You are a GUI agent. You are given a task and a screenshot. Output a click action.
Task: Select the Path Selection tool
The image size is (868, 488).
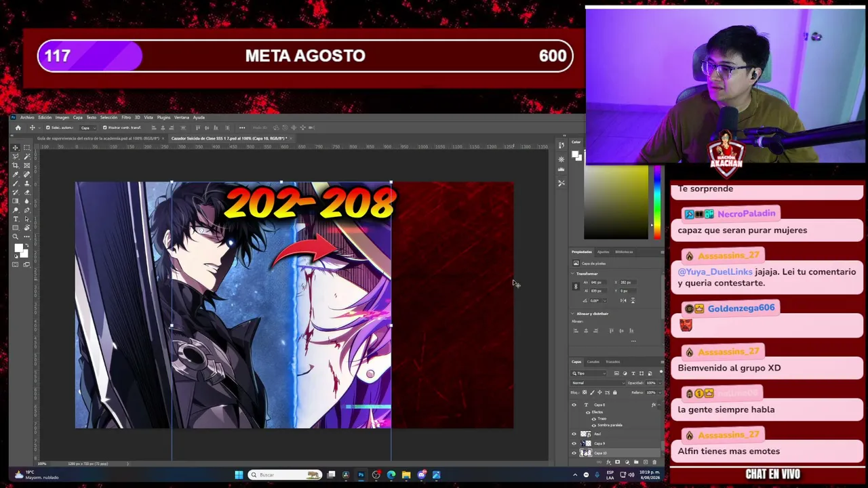[26, 218]
